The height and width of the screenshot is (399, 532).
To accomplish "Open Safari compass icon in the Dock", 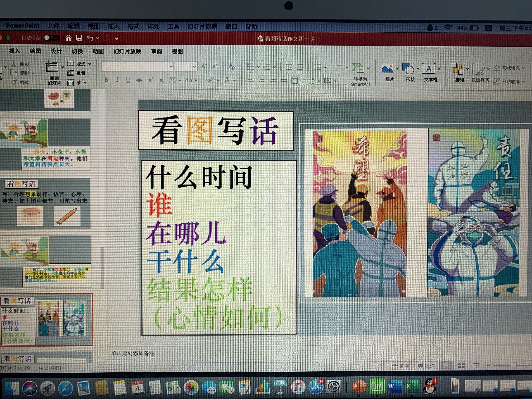I will tap(65, 388).
